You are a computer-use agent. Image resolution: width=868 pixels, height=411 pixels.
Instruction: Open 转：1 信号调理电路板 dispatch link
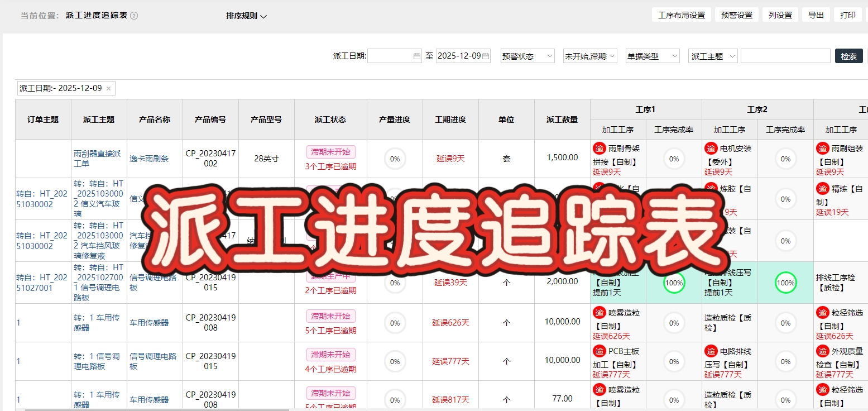[97, 361]
